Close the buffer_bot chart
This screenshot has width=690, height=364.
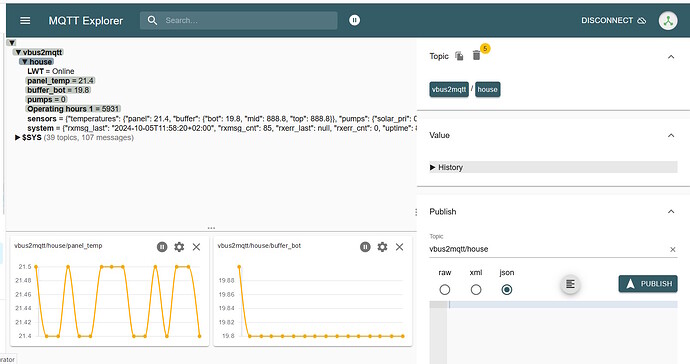click(399, 247)
